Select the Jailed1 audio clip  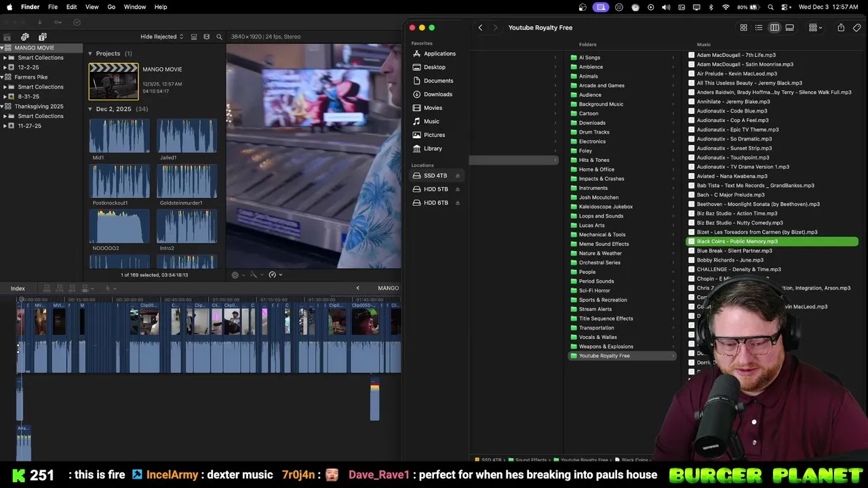coord(187,136)
